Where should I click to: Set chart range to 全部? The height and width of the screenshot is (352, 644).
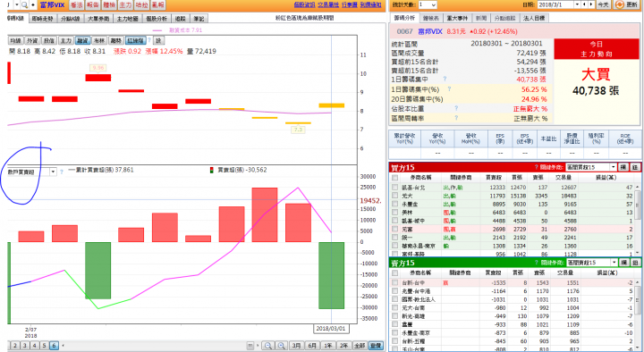[360, 346]
